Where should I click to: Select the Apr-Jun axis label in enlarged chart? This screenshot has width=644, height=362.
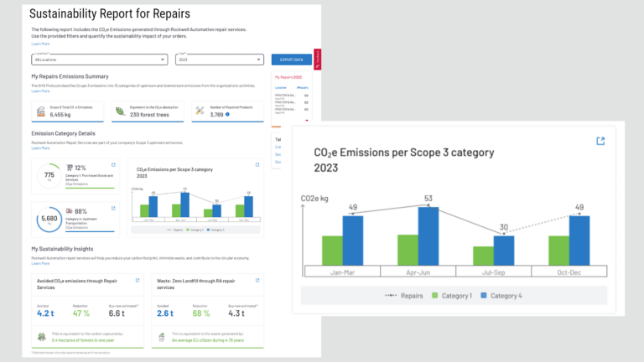click(418, 272)
